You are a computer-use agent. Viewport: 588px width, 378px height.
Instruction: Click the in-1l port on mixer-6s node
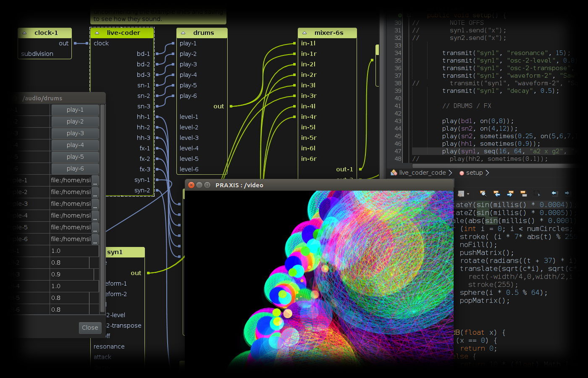point(295,43)
